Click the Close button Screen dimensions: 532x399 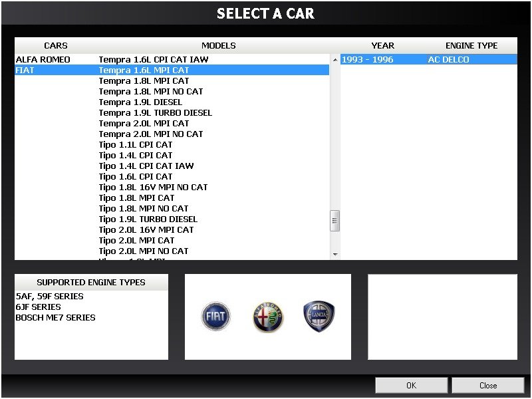488,386
